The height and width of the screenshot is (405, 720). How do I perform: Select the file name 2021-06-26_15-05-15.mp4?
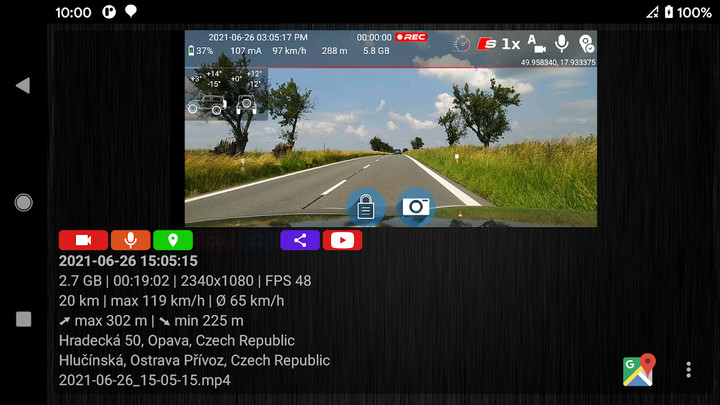pyautogui.click(x=144, y=380)
